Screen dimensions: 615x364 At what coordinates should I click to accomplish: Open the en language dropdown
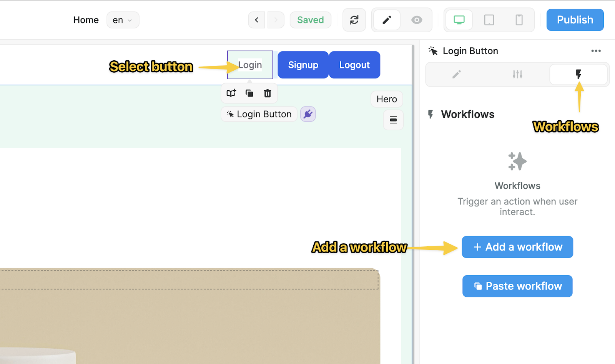tap(123, 20)
